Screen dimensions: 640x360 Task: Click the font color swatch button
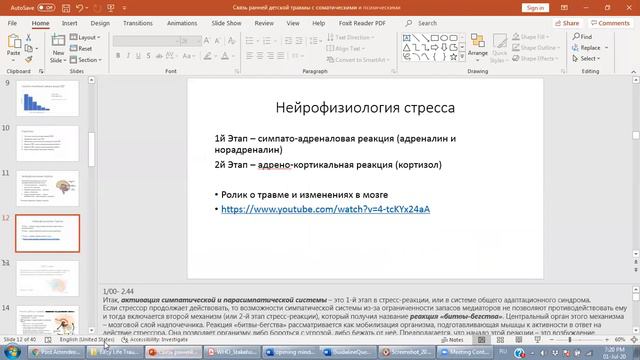click(224, 56)
